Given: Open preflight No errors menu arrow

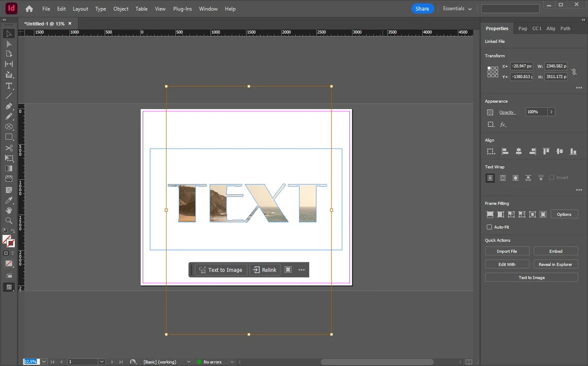Looking at the screenshot, I should (x=232, y=362).
